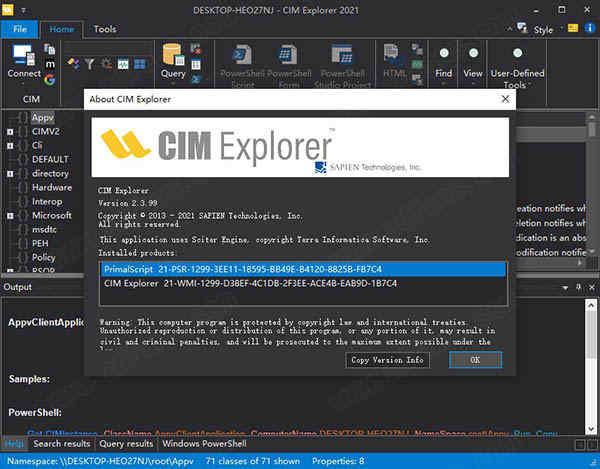Screen dimensions: 600x469
Task: Select the Appv namespace in tree
Action: (42, 117)
